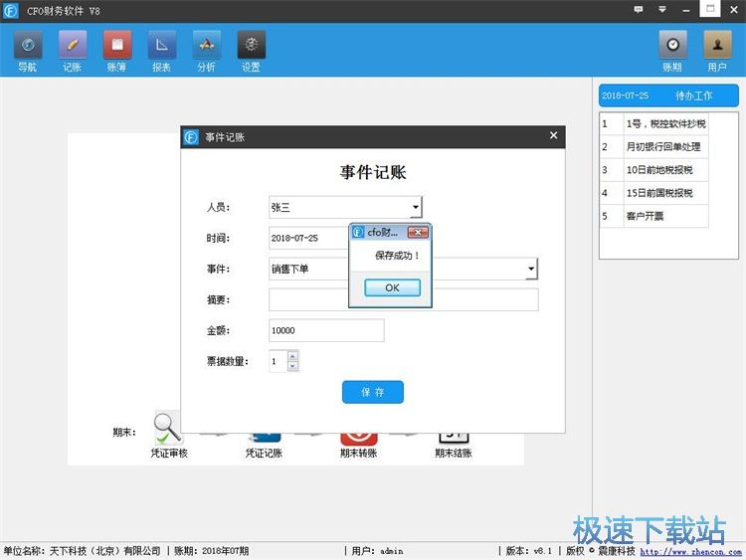Viewport: 746px width, 560px height.
Task: Open the 设置 settings gear icon
Action: 252,45
